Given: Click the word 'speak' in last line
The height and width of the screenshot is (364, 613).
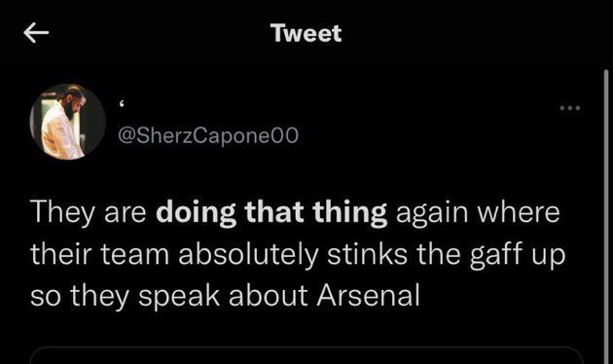Looking at the screenshot, I should click(179, 297).
